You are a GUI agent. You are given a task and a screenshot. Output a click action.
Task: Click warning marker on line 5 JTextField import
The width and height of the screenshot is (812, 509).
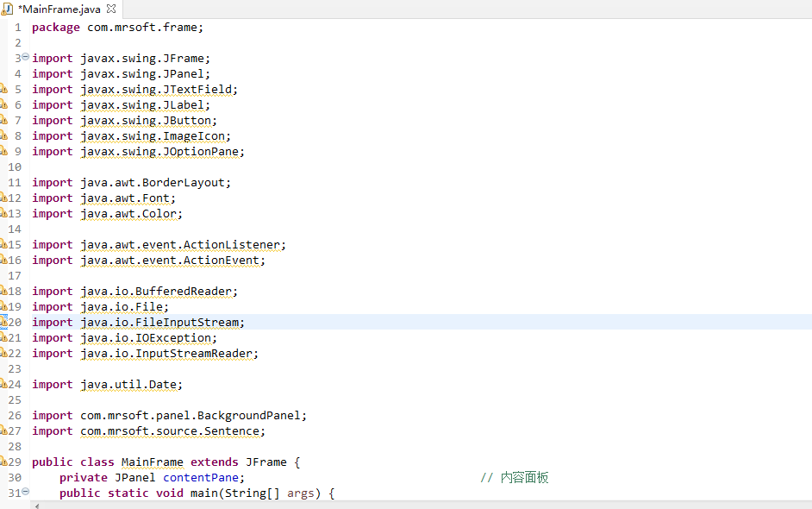click(x=3, y=89)
